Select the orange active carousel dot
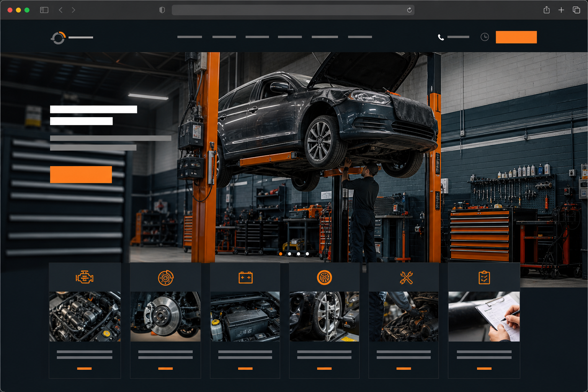The height and width of the screenshot is (392, 588). 281,254
